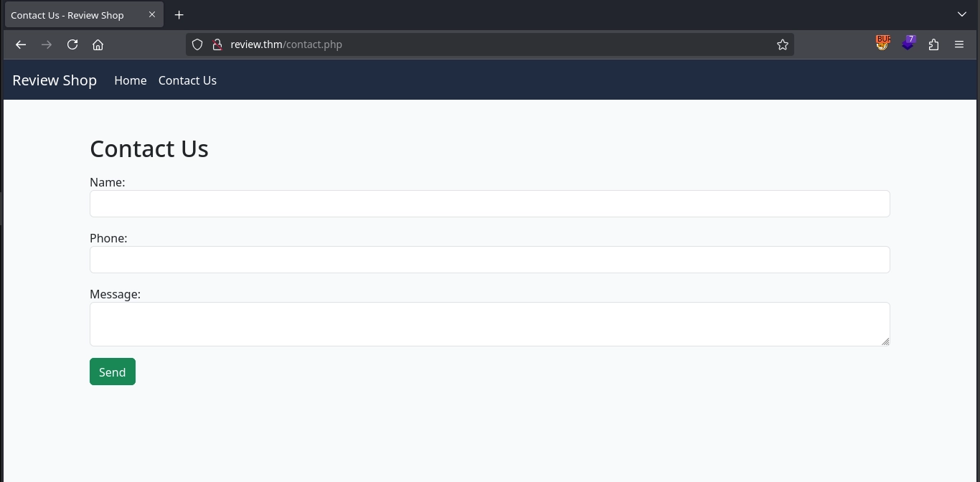Focus the Name input field

click(x=489, y=204)
